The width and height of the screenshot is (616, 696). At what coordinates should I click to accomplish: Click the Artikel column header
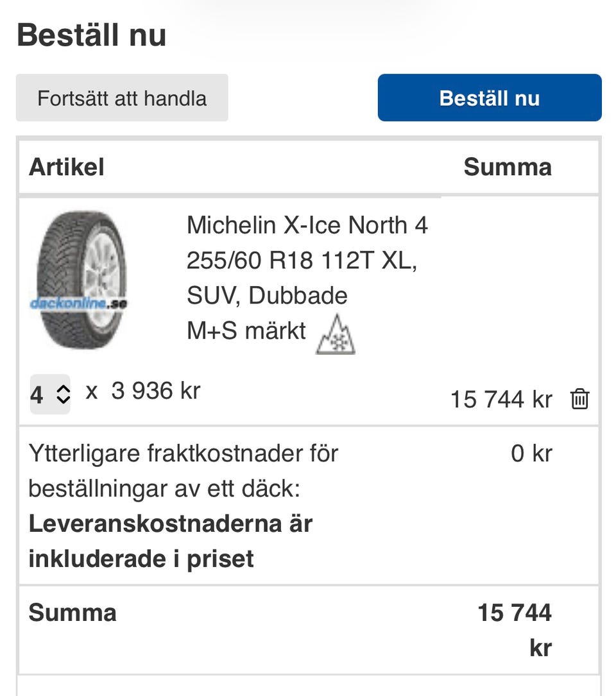coord(66,167)
